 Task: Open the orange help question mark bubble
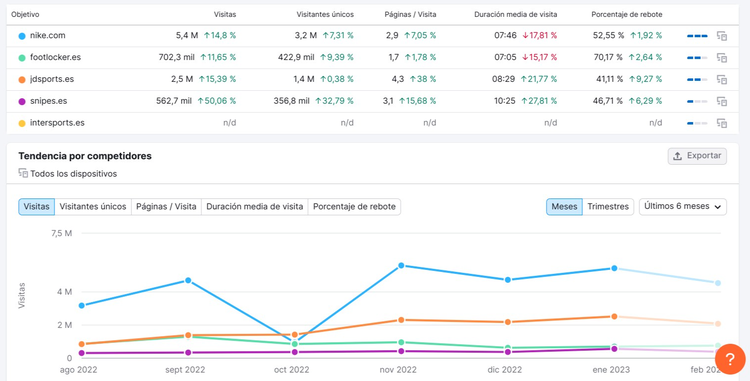(730, 359)
